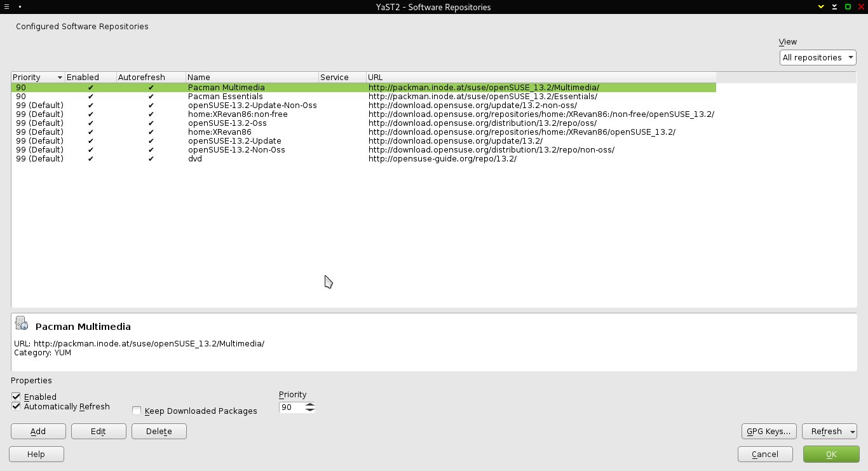868x471 pixels.
Task: Sort repositories by the Name column header
Action: tap(252, 77)
